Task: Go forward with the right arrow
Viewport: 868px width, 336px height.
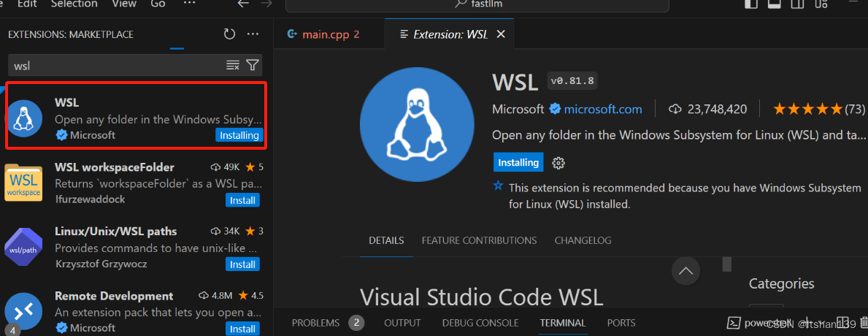Action: (x=266, y=4)
